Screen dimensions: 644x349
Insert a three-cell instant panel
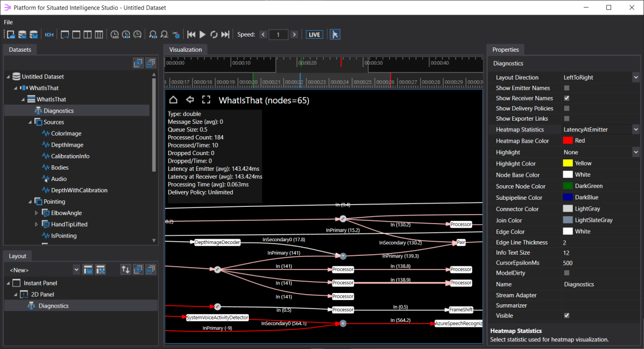coord(99,34)
